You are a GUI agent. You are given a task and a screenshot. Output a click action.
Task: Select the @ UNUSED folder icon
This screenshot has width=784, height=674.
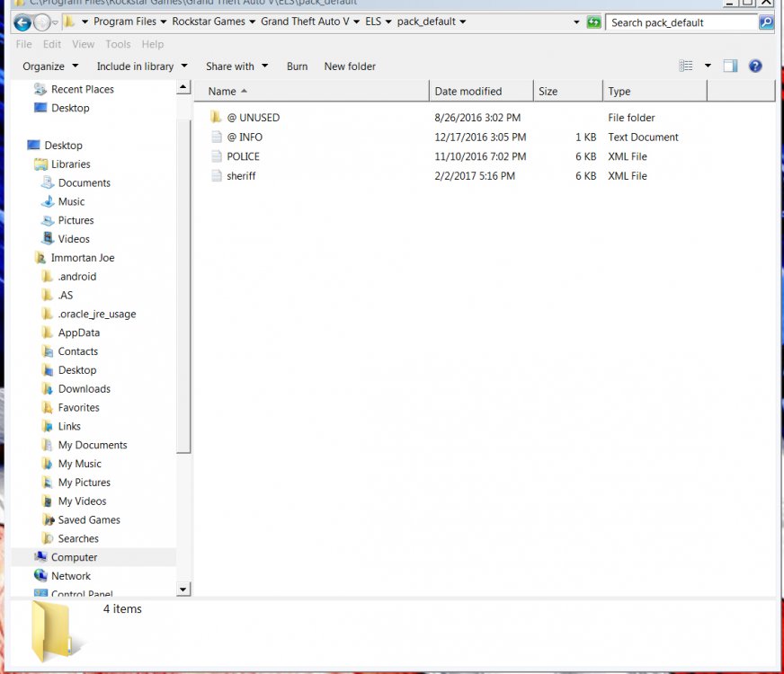(x=216, y=118)
